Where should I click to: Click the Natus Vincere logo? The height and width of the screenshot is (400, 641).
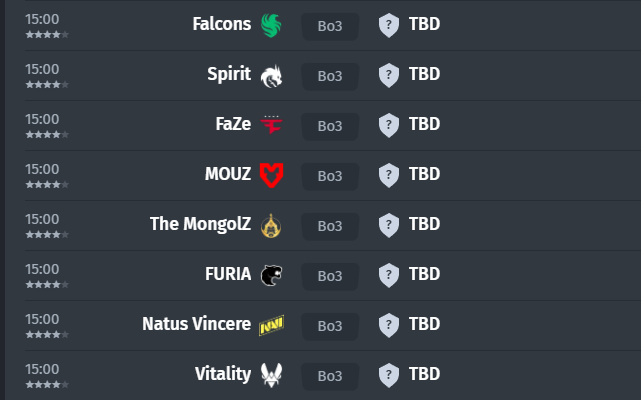click(271, 324)
